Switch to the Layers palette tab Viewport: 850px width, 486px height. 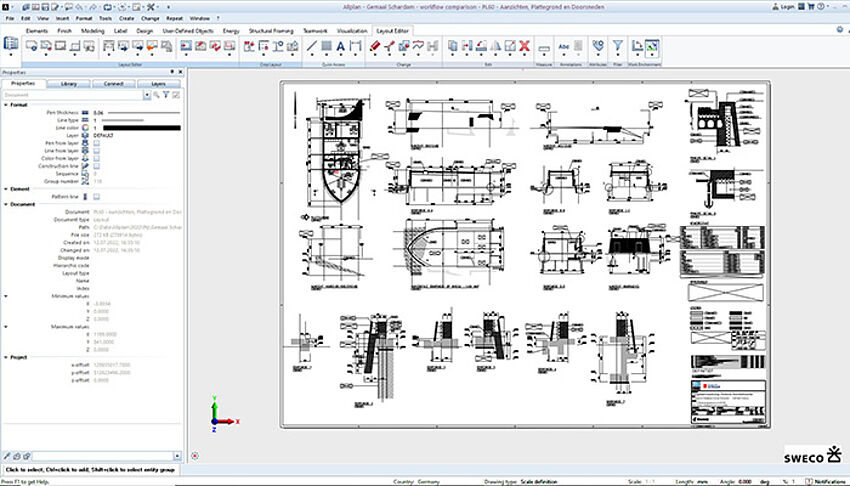(x=158, y=84)
